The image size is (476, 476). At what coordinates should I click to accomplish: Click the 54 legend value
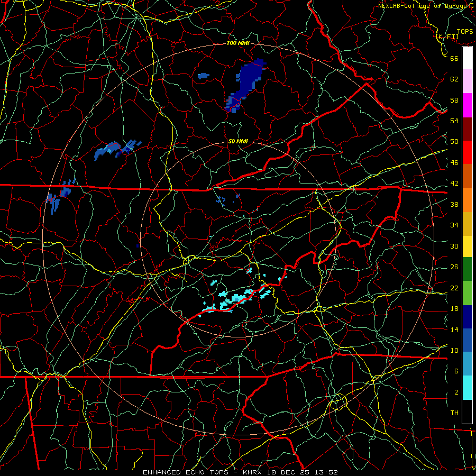coord(454,121)
